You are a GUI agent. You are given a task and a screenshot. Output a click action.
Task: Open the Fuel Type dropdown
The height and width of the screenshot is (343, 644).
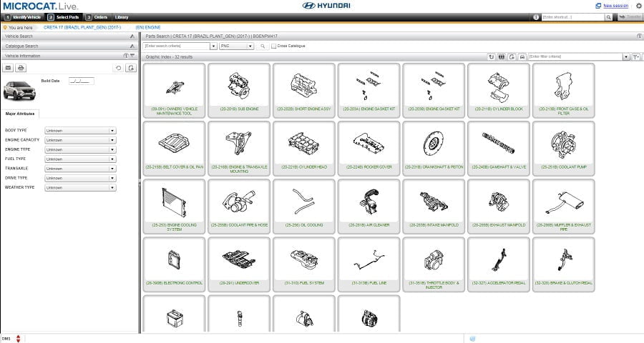pos(80,159)
